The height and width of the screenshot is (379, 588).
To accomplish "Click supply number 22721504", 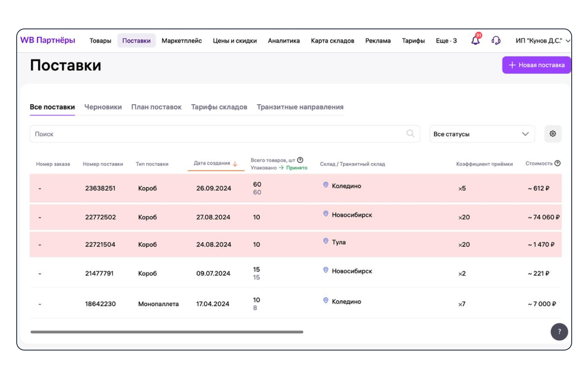I will pos(100,244).
